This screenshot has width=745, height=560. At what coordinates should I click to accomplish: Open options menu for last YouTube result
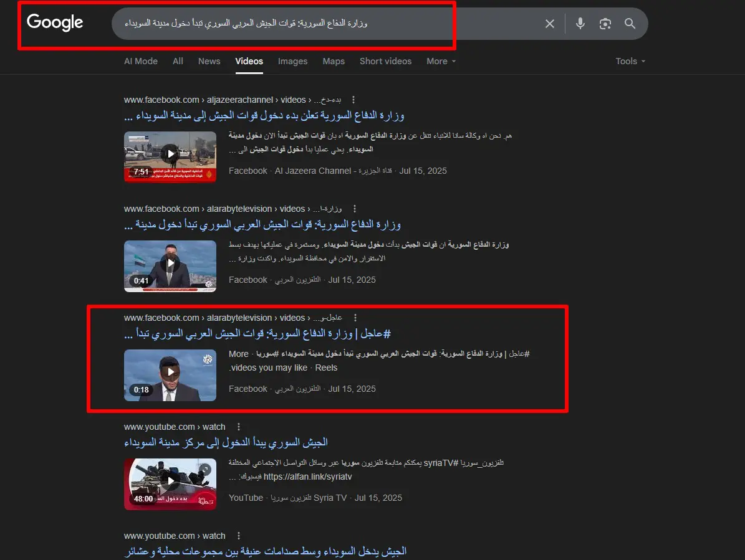click(239, 536)
